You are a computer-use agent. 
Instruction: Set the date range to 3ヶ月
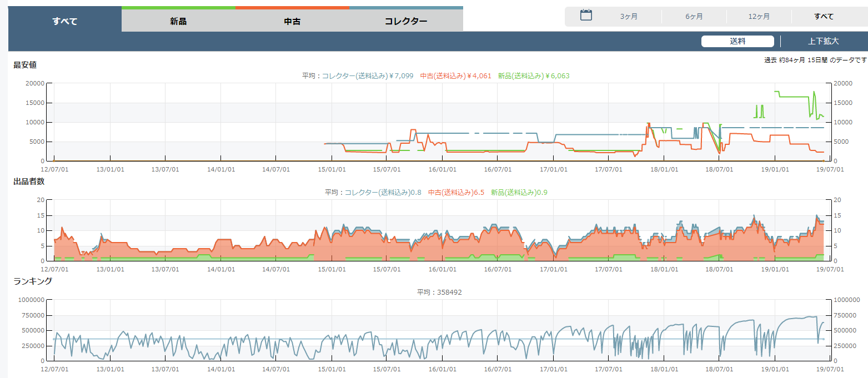coord(629,17)
